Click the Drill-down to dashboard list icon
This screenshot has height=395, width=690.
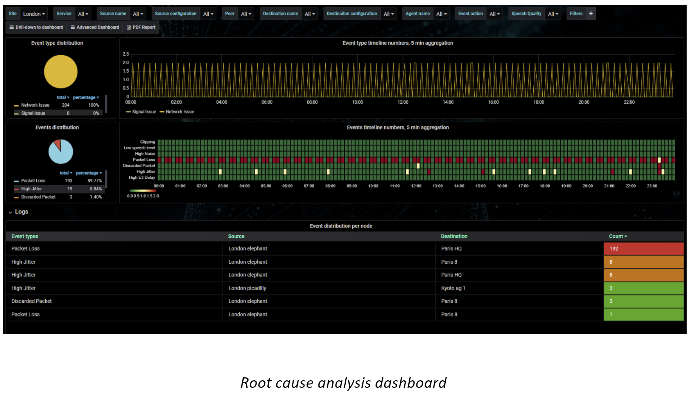coord(12,27)
